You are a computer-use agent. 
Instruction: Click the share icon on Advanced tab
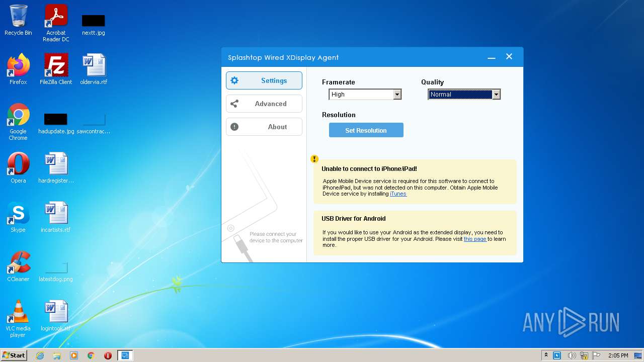coord(234,104)
